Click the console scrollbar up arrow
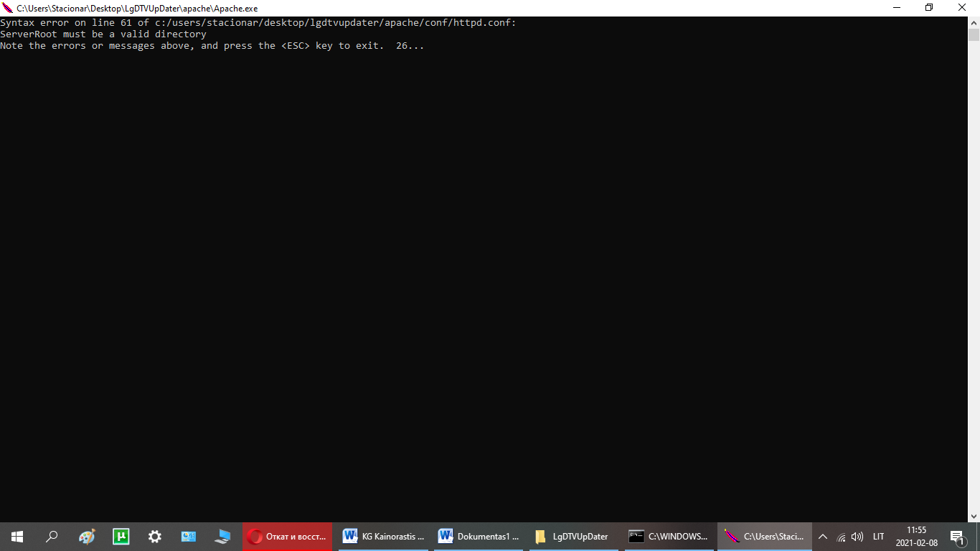This screenshot has height=551, width=980. point(974,22)
